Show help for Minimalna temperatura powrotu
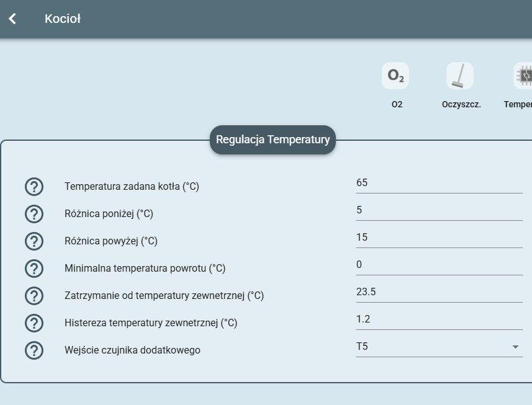 coord(34,268)
